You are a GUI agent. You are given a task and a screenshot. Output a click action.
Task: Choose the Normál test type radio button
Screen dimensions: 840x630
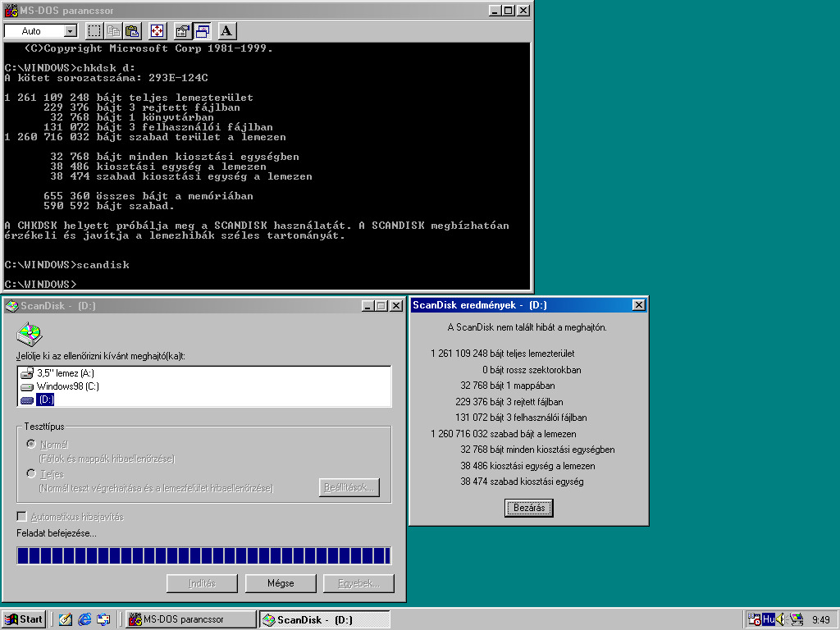31,444
